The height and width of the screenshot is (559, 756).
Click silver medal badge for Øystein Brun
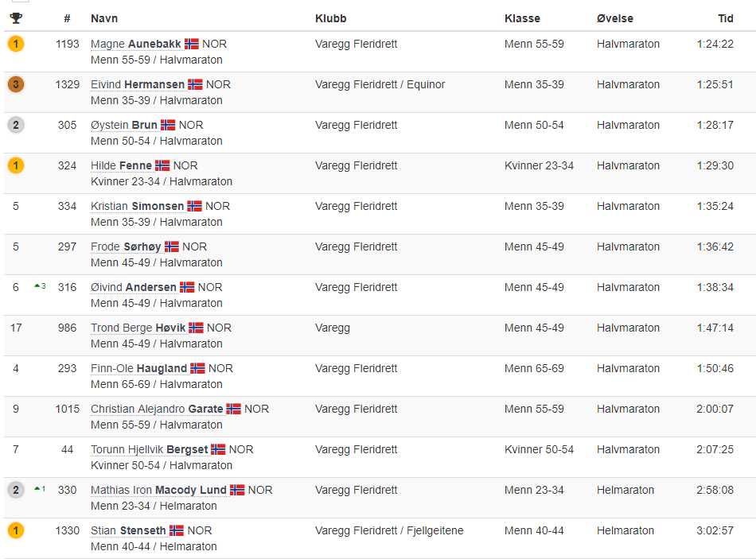pos(16,125)
